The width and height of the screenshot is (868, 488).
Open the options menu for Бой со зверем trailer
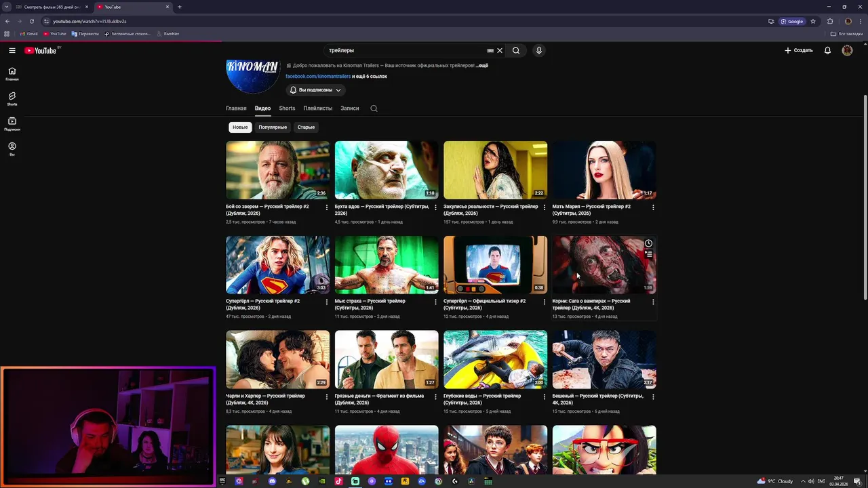pyautogui.click(x=326, y=207)
